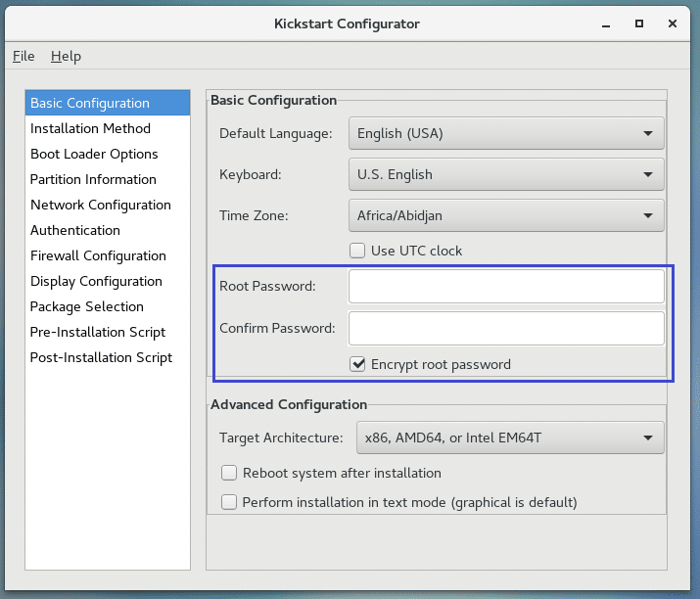Expand the Default Language dropdown
Screen dimensions: 700x599
[505, 133]
